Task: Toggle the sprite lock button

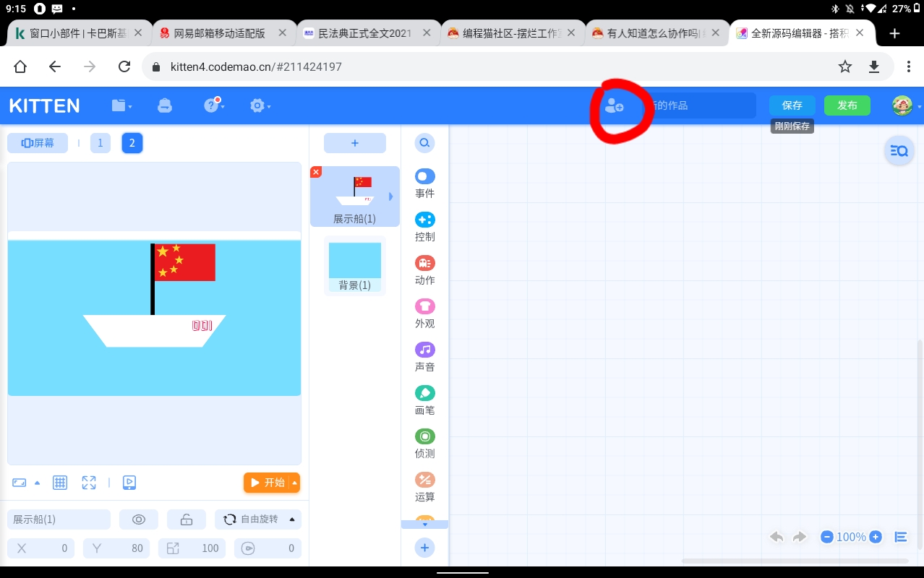Action: click(187, 519)
